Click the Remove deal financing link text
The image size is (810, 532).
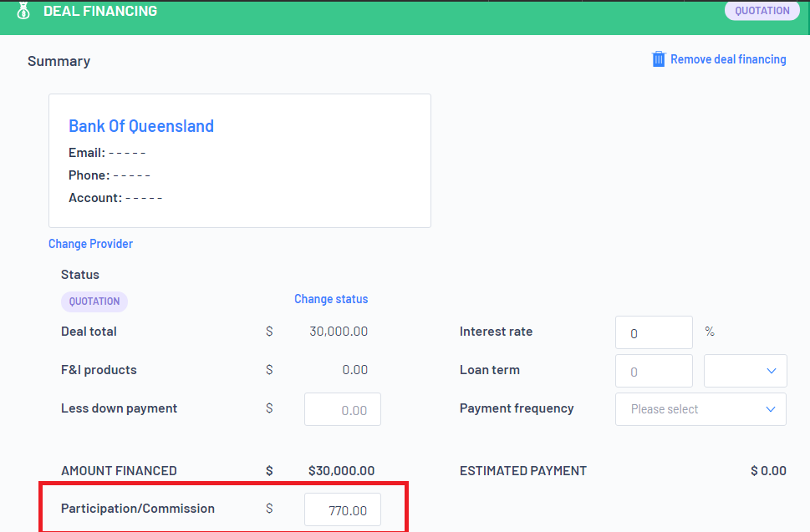tap(728, 59)
